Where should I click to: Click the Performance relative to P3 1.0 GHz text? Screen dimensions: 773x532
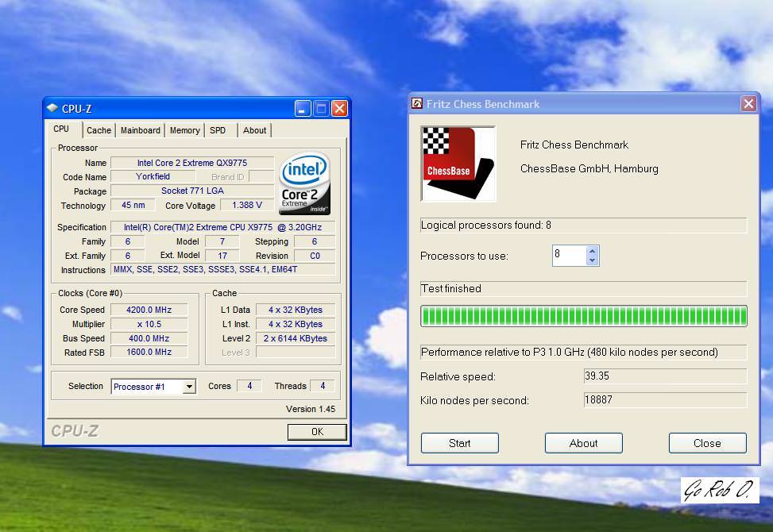[x=570, y=353]
